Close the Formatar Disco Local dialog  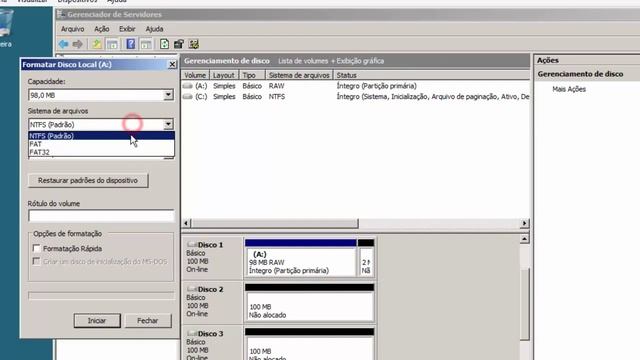tap(172, 64)
